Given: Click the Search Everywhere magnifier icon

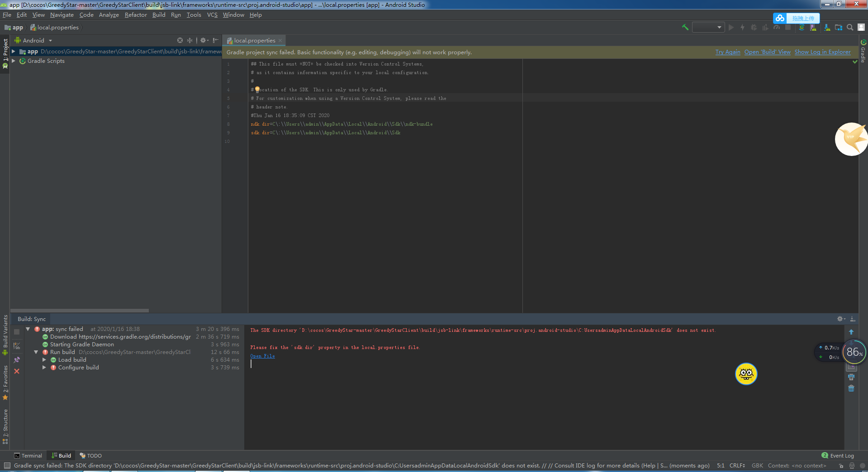Looking at the screenshot, I should point(850,28).
